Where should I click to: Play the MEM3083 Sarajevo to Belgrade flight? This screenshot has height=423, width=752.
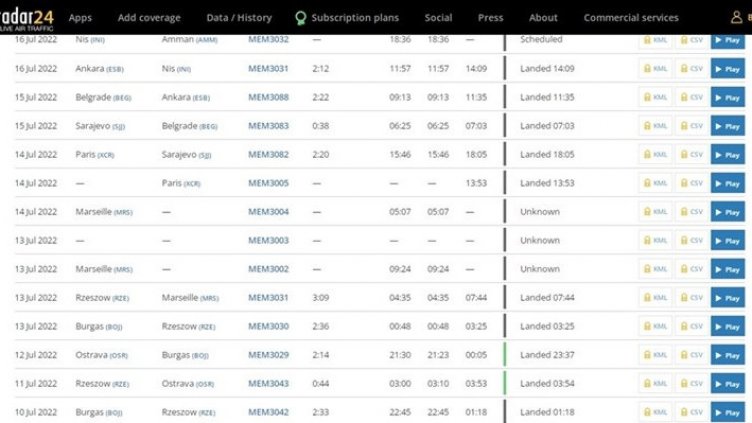(727, 126)
